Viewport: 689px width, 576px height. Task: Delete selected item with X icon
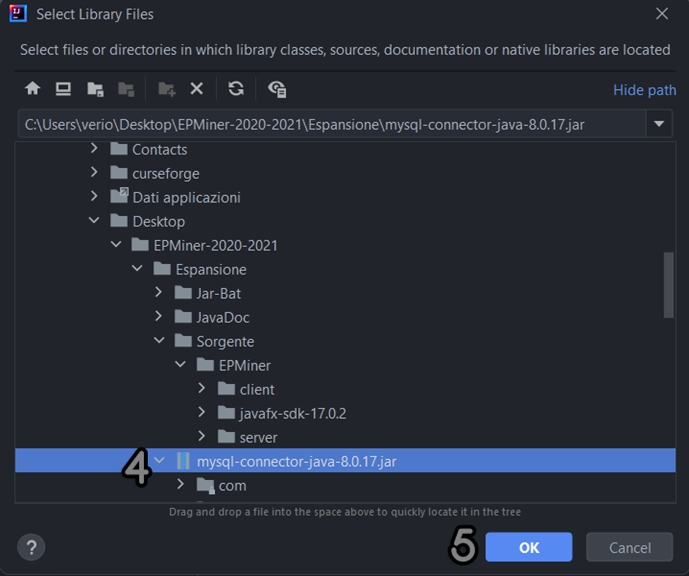coord(196,89)
